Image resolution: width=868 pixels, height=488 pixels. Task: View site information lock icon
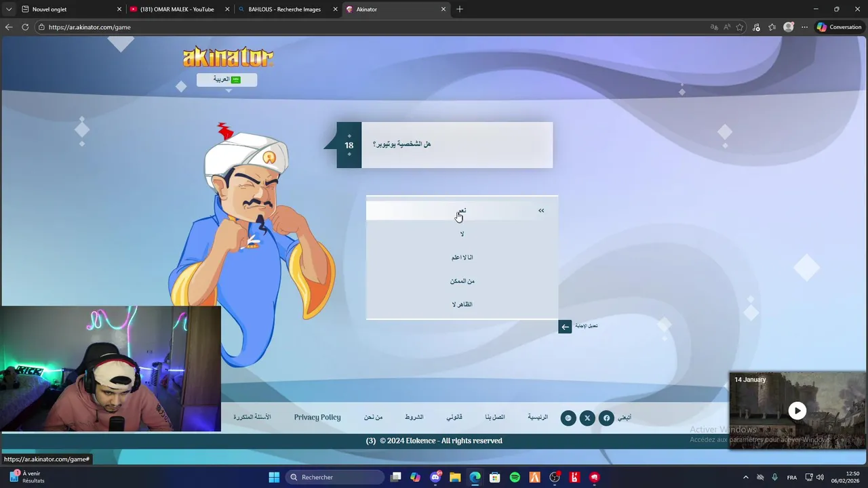41,27
